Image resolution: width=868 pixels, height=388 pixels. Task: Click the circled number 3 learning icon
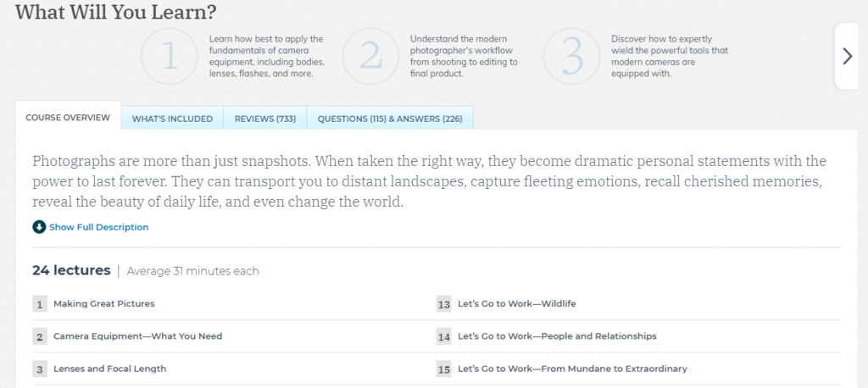(x=572, y=56)
